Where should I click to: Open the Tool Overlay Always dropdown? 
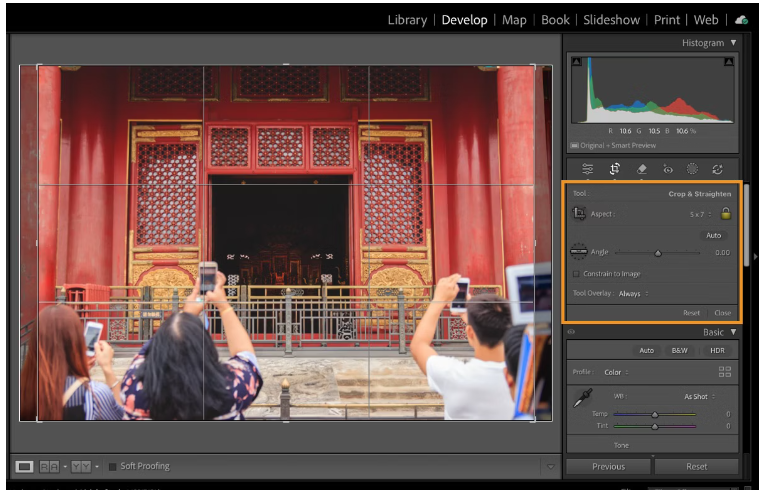632,294
